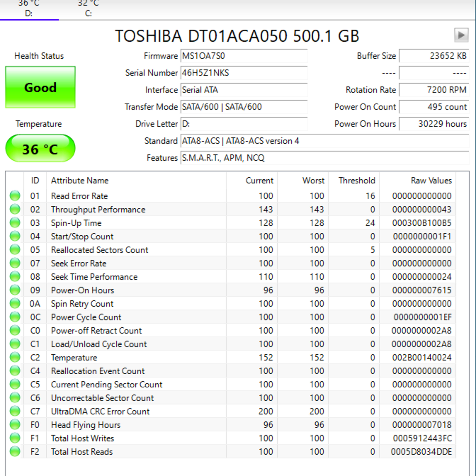Click the status icon for UltraDMA CRC Error Count
Screen dimensions: 476x476
tap(15, 411)
